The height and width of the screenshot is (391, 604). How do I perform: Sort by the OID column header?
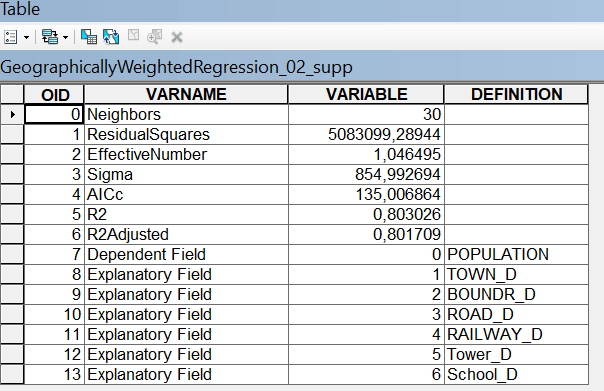click(x=54, y=95)
